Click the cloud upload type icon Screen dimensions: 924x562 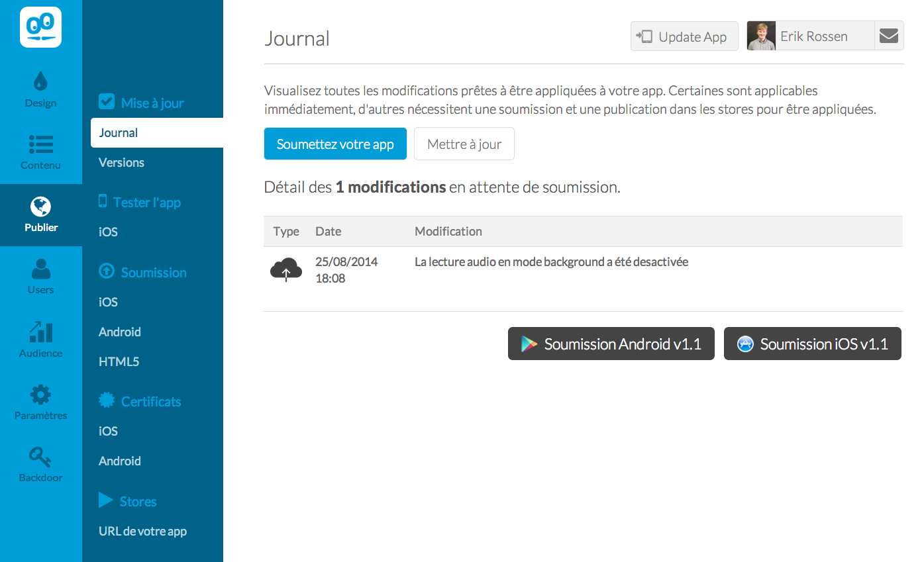pyautogui.click(x=286, y=270)
